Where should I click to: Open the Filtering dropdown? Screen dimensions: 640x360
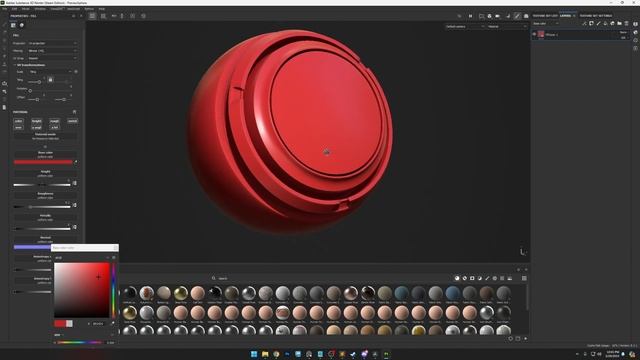52,51
